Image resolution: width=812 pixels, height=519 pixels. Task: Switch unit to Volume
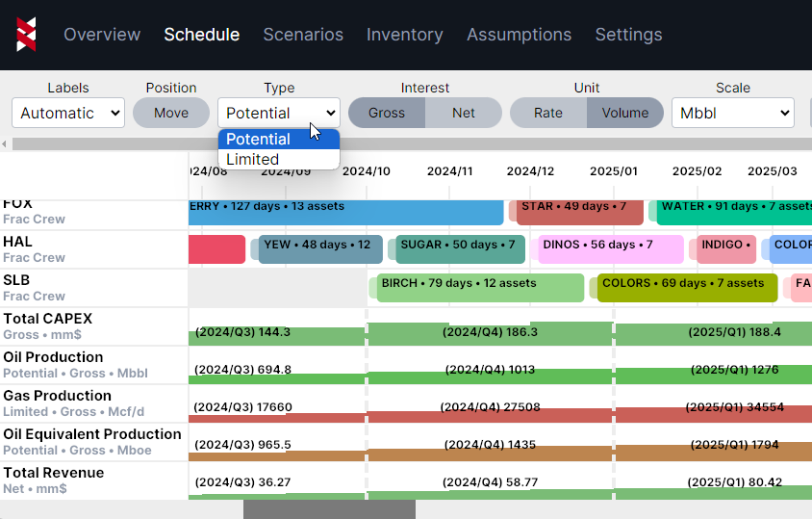click(625, 113)
